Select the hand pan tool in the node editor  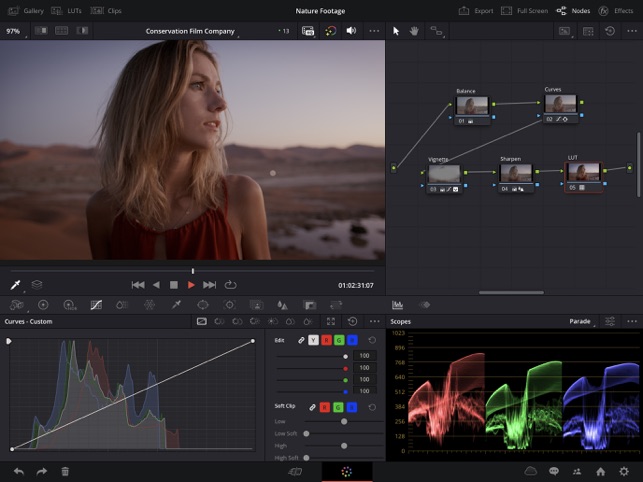(x=414, y=31)
